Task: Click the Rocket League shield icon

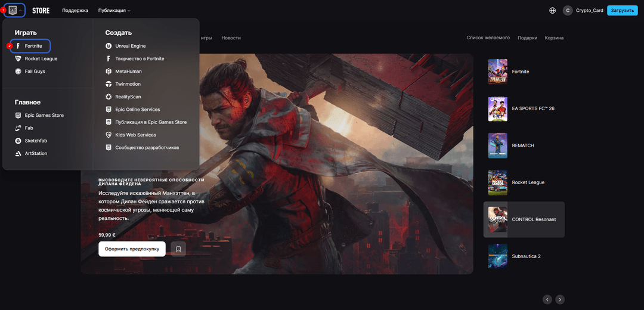Action: pyautogui.click(x=18, y=58)
